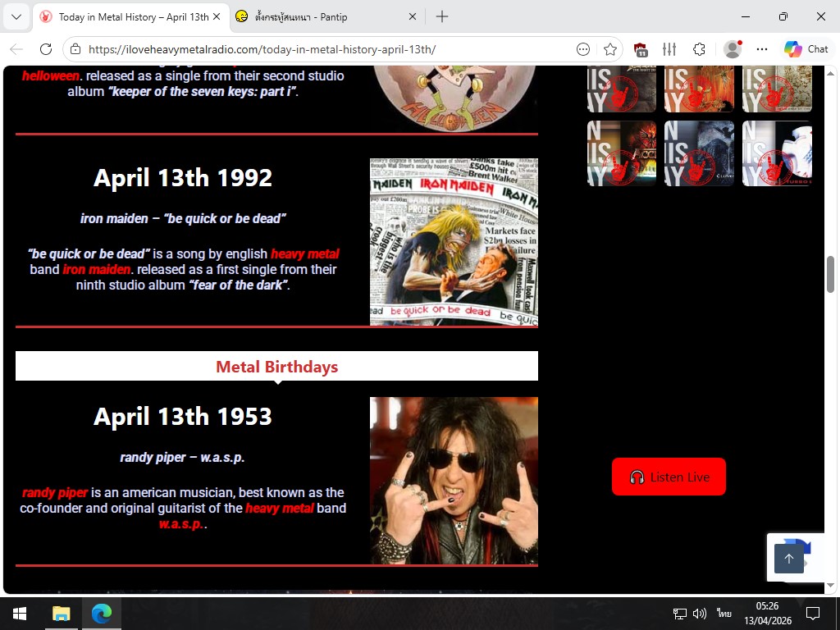This screenshot has height=630, width=840.
Task: Go back to the previous page
Action: click(16, 49)
